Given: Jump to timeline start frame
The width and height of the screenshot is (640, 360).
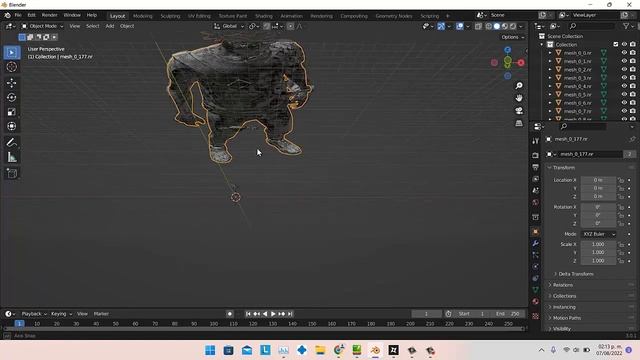Looking at the screenshot, I should click(x=248, y=314).
